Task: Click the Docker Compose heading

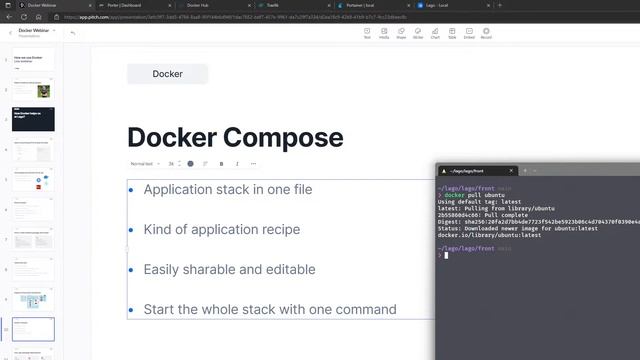Action: (235, 137)
